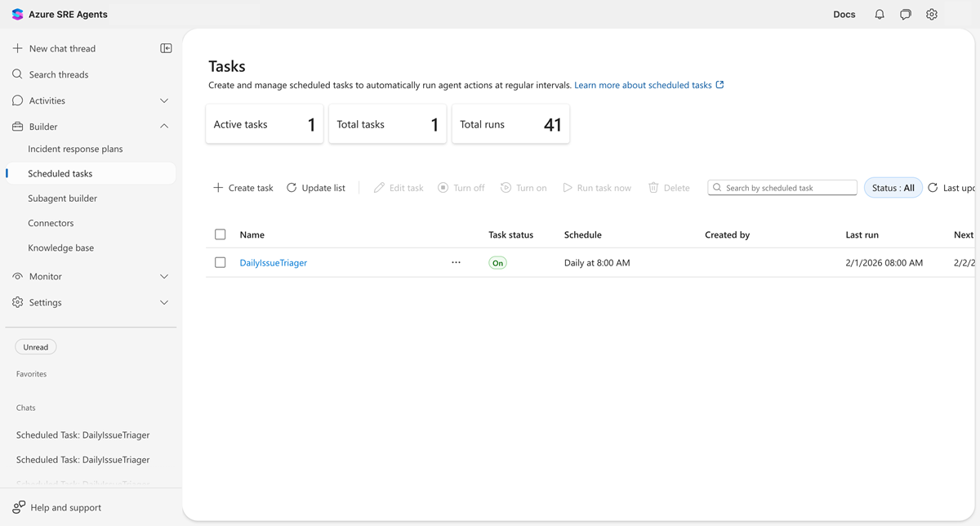This screenshot has height=526, width=980.
Task: Collapse the Builder section in the sidebar
Action: pos(163,126)
